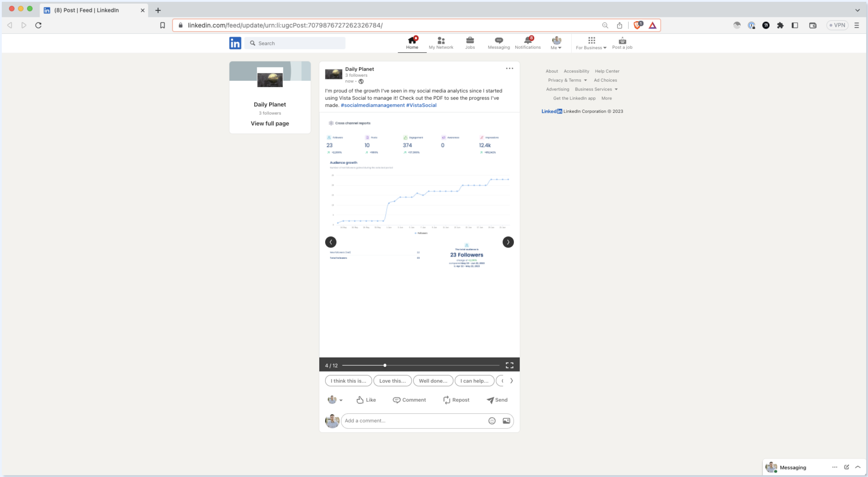The width and height of the screenshot is (868, 477).
Task: Choose the 'Well done...' reply suggestion
Action: (x=433, y=381)
